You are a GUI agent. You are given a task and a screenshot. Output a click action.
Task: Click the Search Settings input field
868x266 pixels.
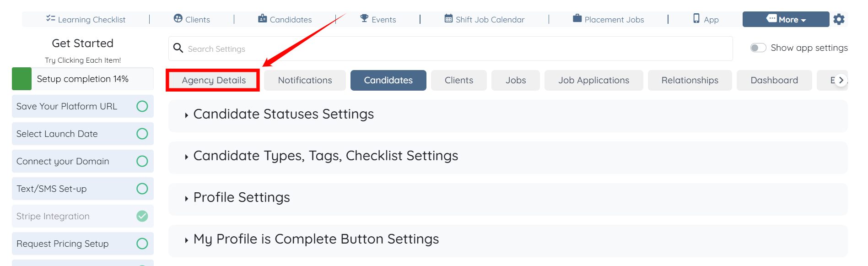click(x=450, y=49)
